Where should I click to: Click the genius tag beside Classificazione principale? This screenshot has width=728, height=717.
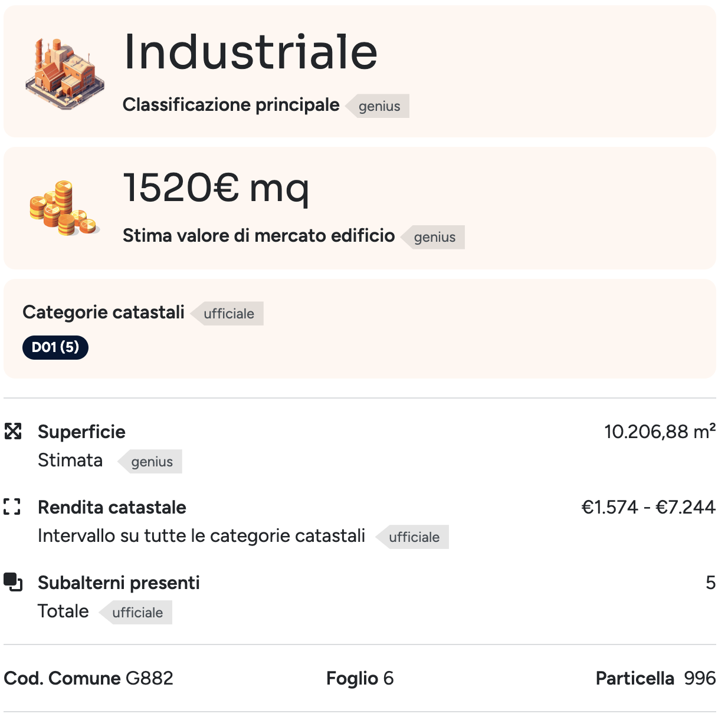tap(379, 106)
